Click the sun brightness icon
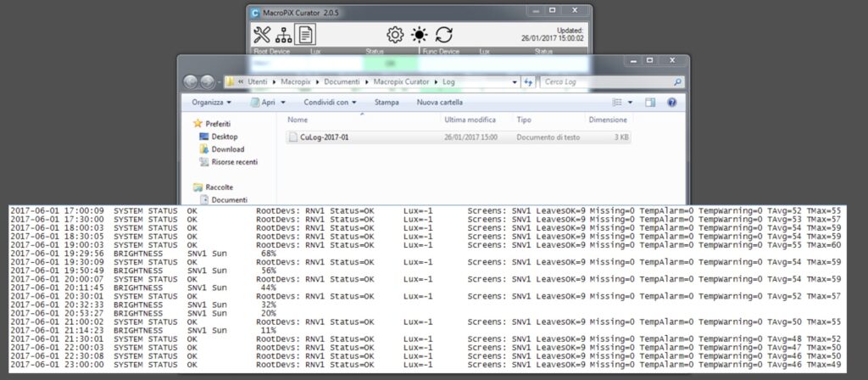The width and height of the screenshot is (868, 380). coord(420,35)
